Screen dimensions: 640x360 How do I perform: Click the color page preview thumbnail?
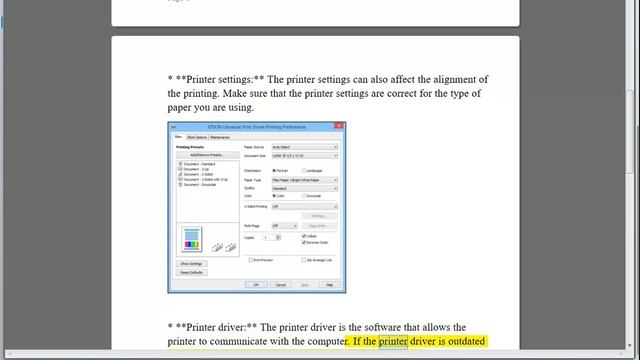(x=191, y=239)
